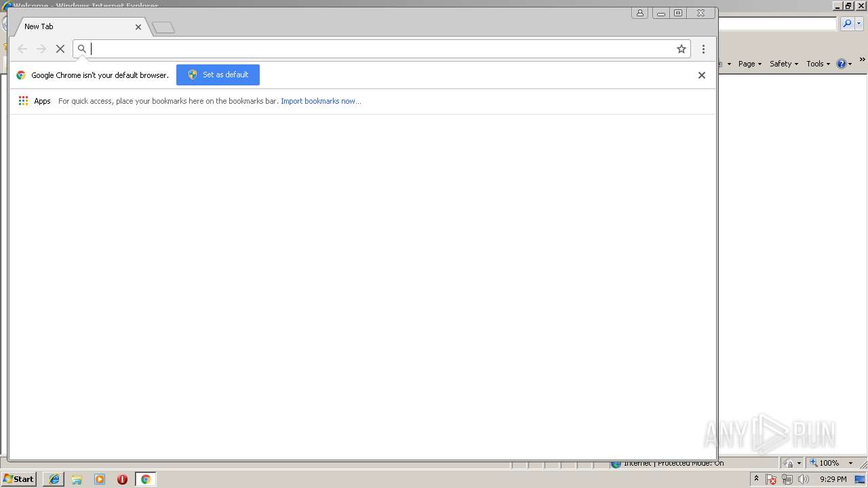This screenshot has height=488, width=868.
Task: Click Apps label in bookmarks bar
Action: (42, 101)
